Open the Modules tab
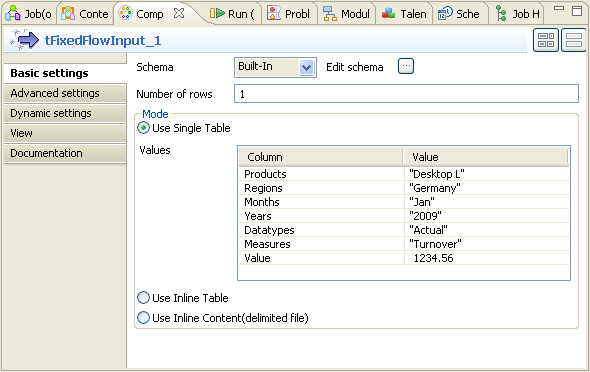 tap(347, 14)
